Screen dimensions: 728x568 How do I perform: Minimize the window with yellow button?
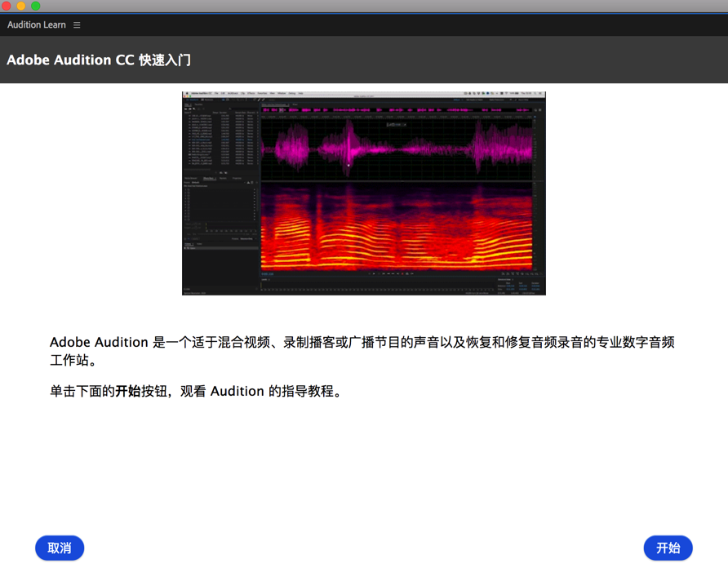pos(21,6)
